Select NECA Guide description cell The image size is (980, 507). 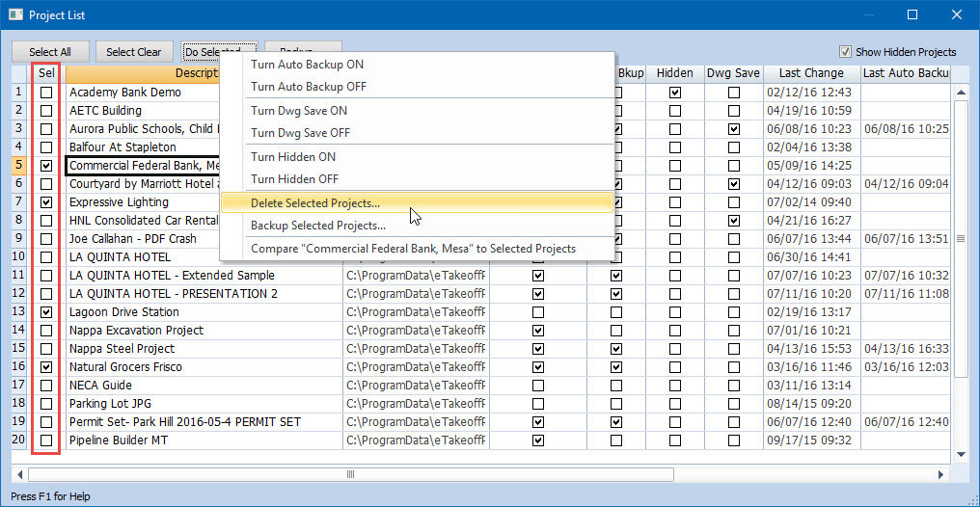coord(204,386)
